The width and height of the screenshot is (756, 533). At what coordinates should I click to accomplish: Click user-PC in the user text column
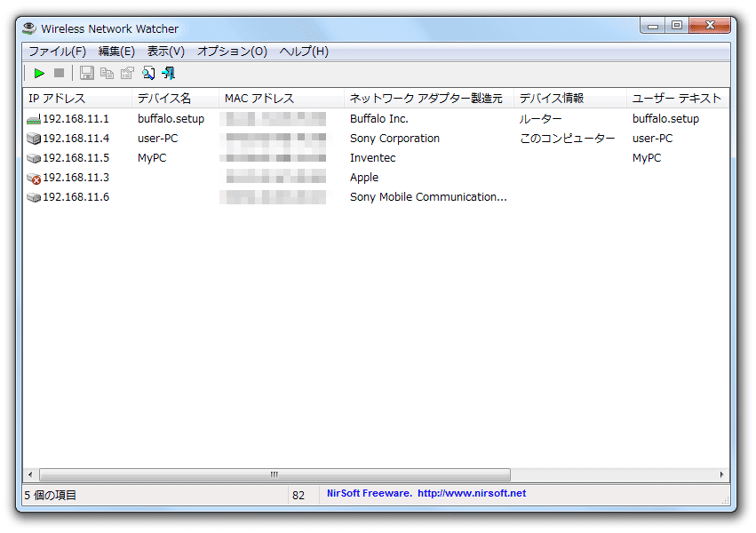click(x=652, y=139)
